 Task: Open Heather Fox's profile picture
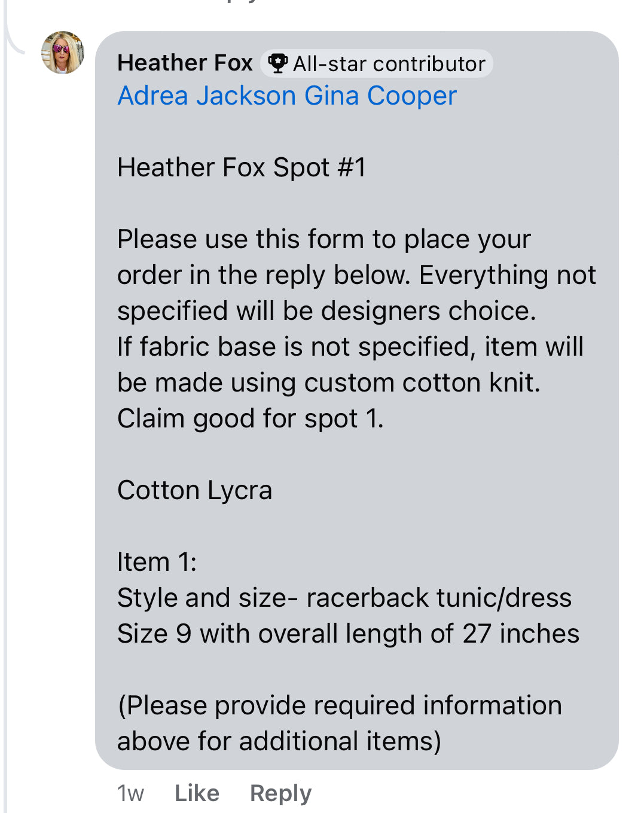click(x=62, y=53)
